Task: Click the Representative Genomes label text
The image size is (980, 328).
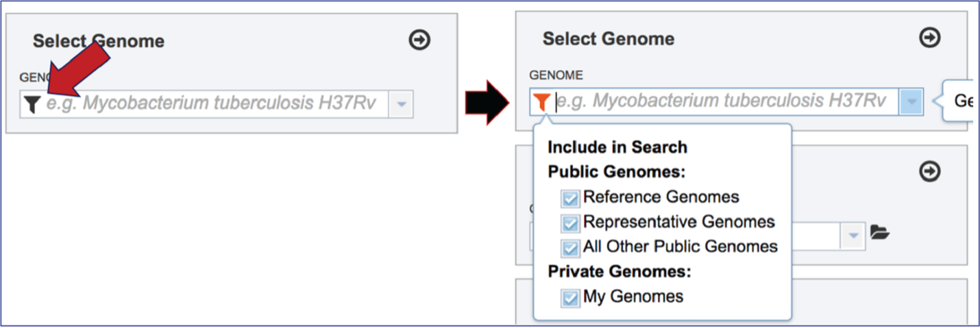Action: click(x=679, y=223)
